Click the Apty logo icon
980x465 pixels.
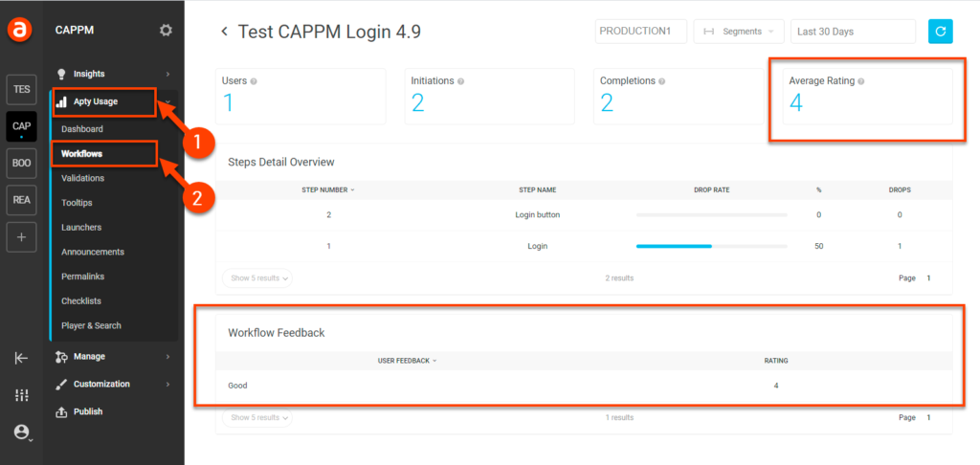click(x=21, y=30)
